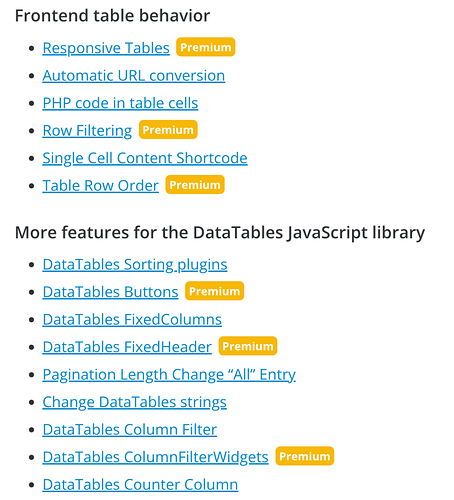The height and width of the screenshot is (500, 454).
Task: Click the Premium badge beside Table Row Order
Action: tap(195, 185)
